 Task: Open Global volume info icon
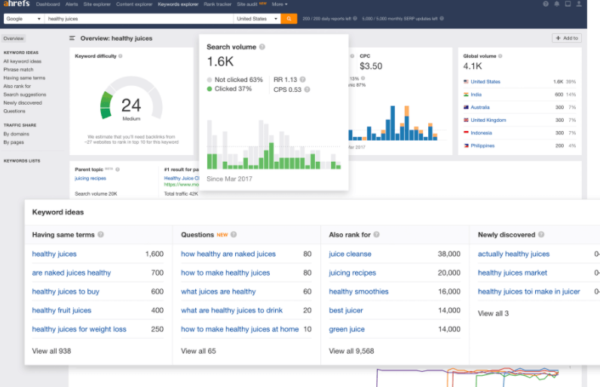coord(500,56)
